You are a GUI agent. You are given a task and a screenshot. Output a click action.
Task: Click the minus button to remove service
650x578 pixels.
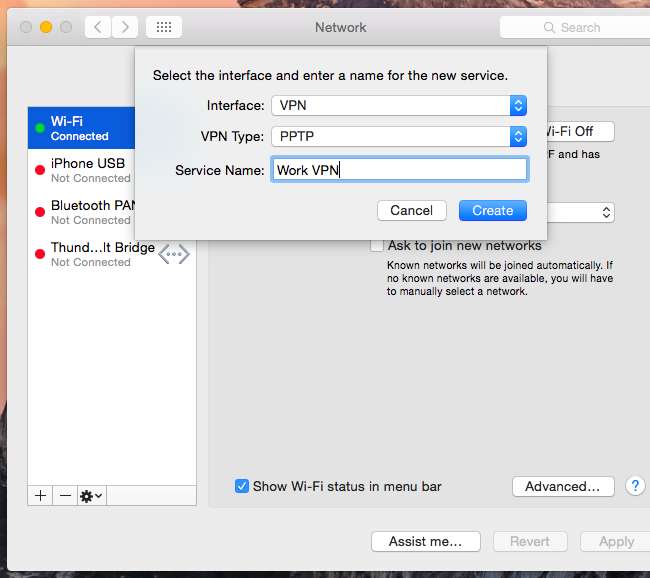click(64, 495)
